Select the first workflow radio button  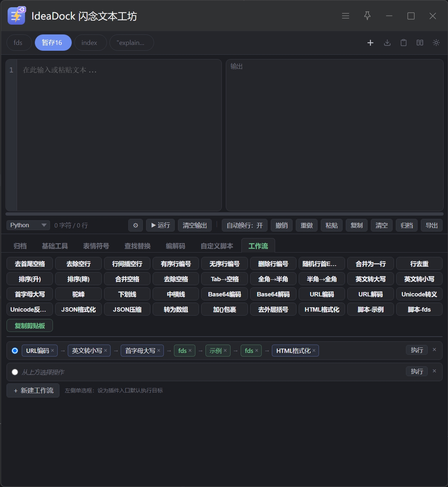(x=15, y=350)
